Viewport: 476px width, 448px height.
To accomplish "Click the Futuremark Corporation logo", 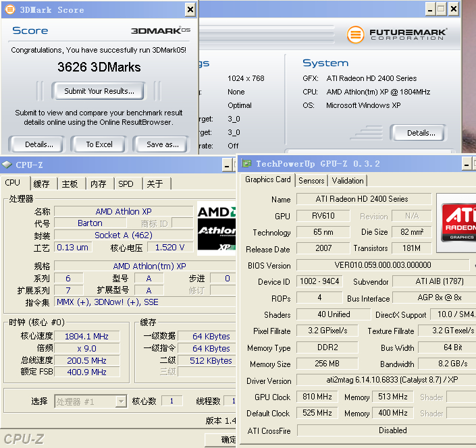I will tap(398, 34).
